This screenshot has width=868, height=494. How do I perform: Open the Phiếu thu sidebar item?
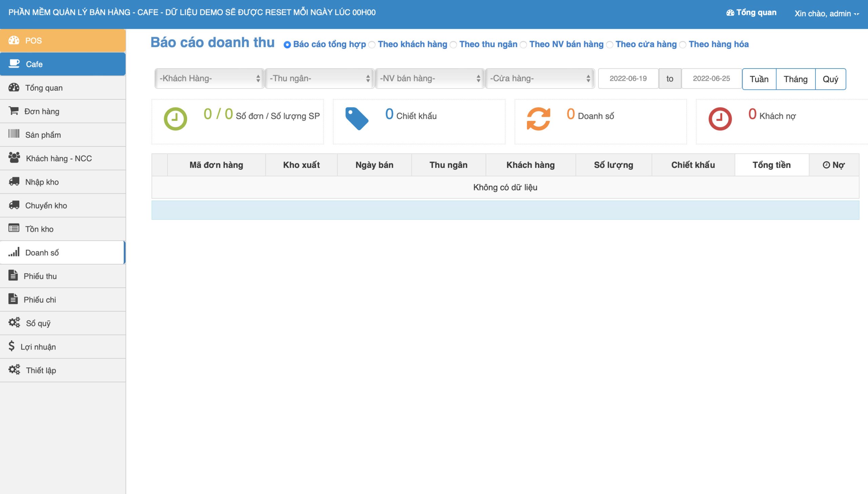[40, 276]
